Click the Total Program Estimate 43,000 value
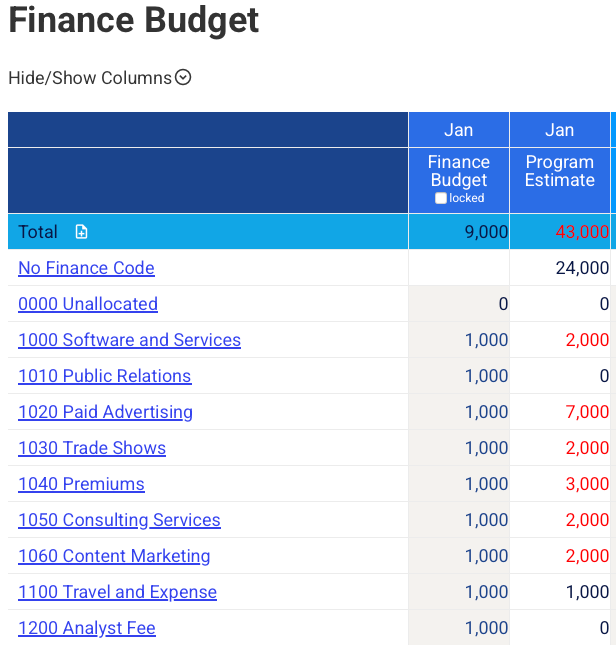This screenshot has height=647, width=616. pos(582,232)
